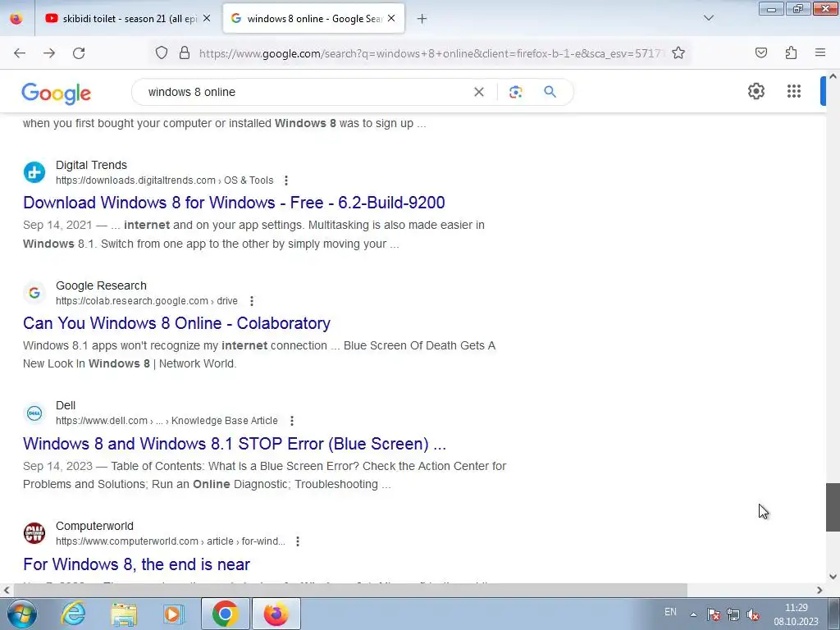Open the tracking protection shield icon
840x630 pixels.
click(162, 52)
